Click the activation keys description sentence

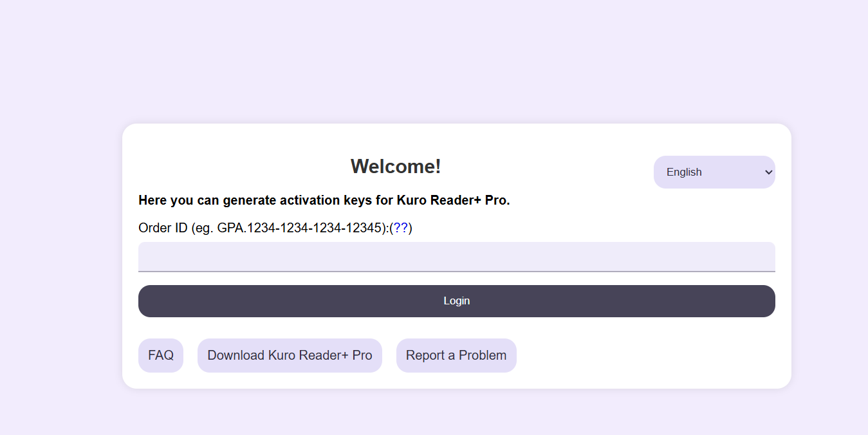(x=324, y=200)
